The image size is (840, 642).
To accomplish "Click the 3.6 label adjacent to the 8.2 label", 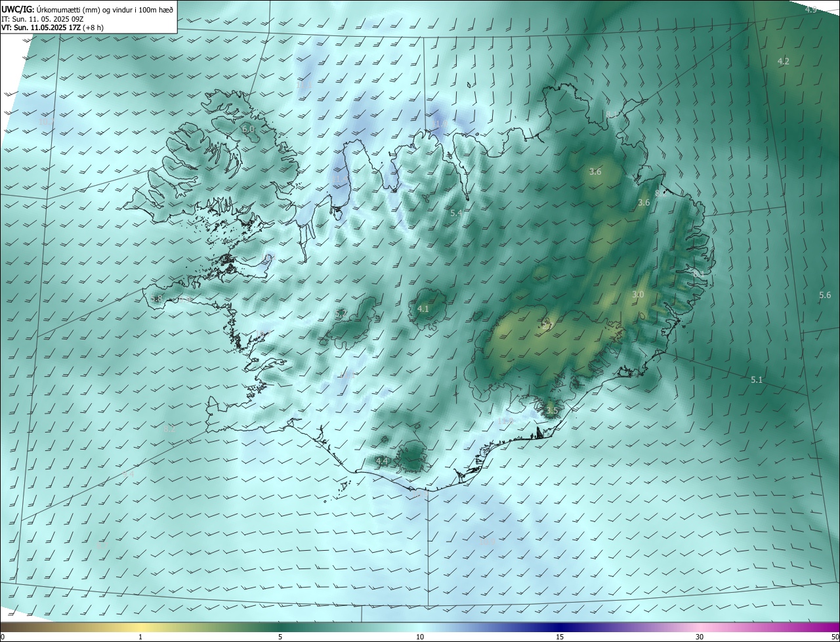I will click(644, 203).
